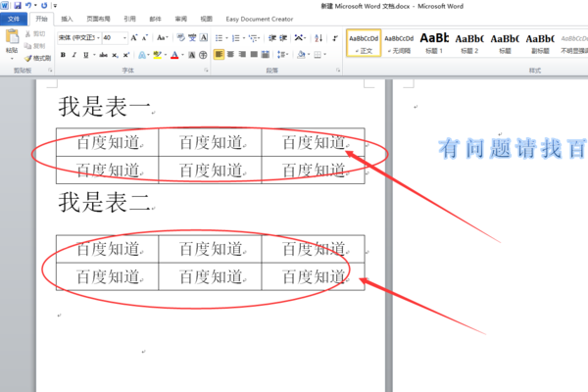
Task: Click the Sort A-Z icon
Action: [318, 38]
